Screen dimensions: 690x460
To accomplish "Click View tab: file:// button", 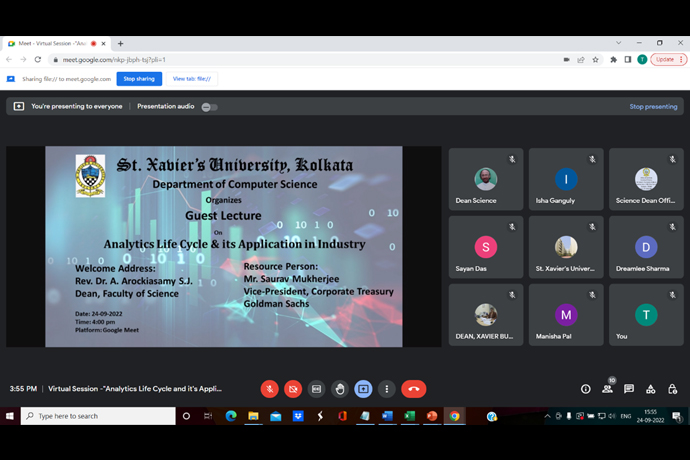I will point(191,79).
